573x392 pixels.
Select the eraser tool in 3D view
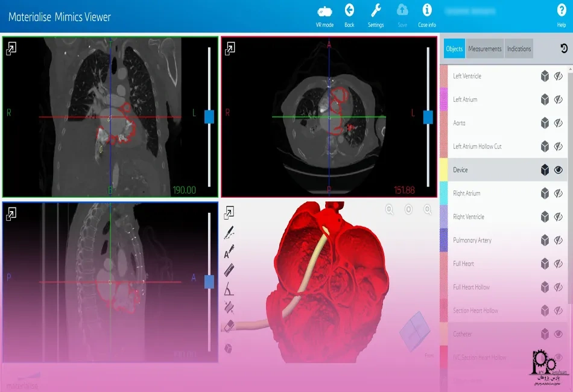click(229, 326)
